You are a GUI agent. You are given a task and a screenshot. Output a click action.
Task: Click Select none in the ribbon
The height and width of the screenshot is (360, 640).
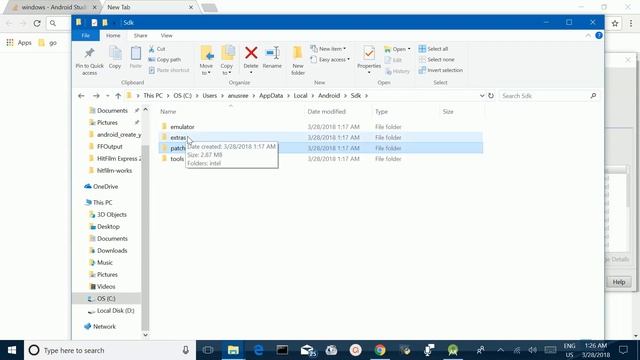coord(436,60)
